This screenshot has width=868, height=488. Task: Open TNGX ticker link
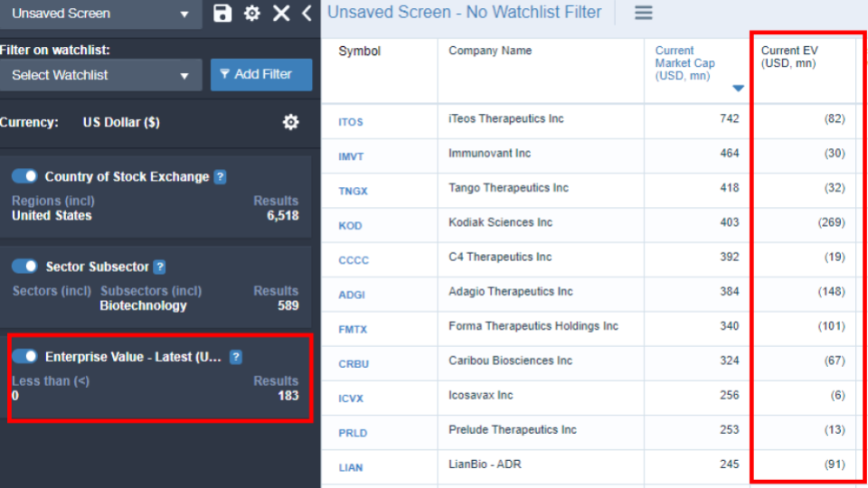click(x=353, y=191)
